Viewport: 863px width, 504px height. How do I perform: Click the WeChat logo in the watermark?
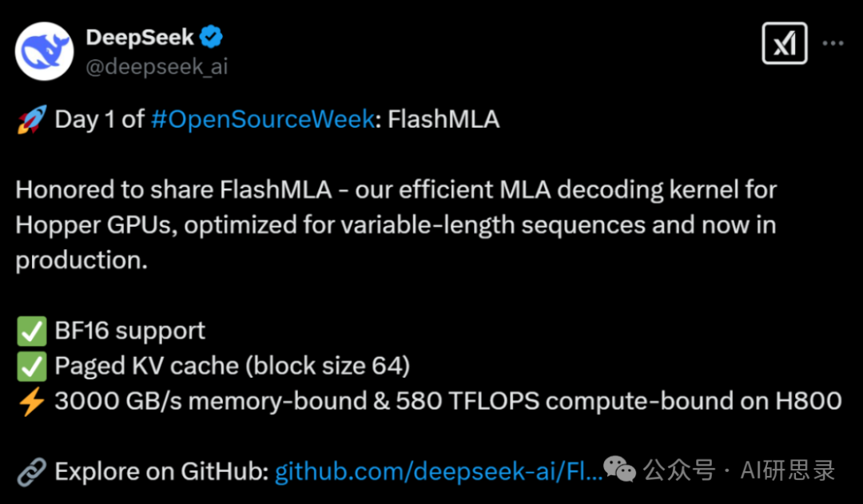620,470
